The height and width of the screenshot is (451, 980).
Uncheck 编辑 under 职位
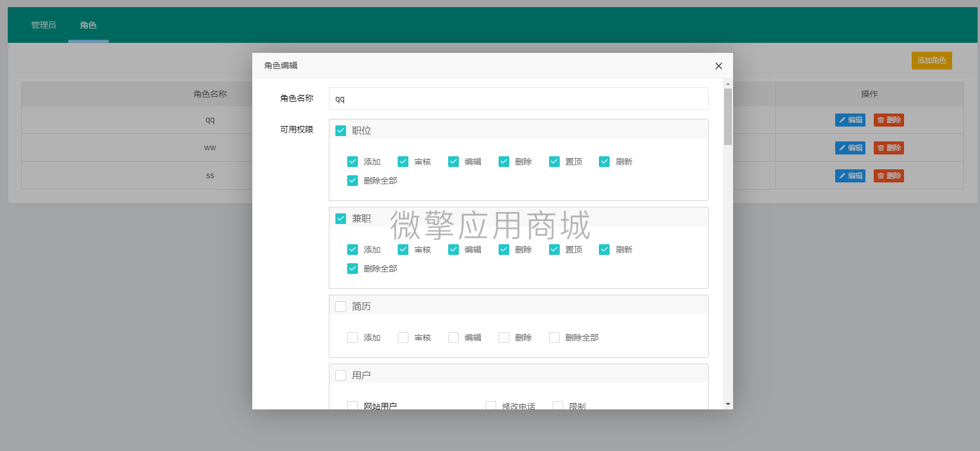(x=453, y=162)
